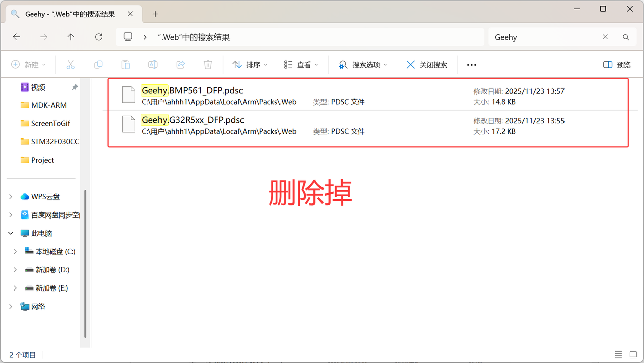Click the 此电脑 computer icon

point(25,234)
